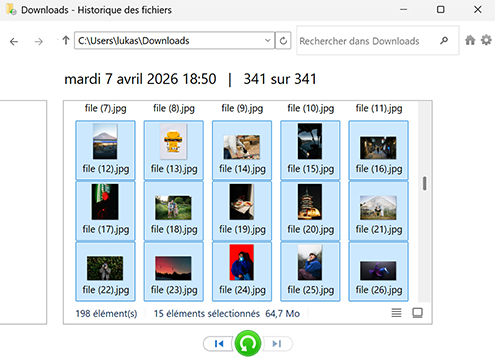The image size is (495, 360).
Task: Select thumbnail file (24).jpg
Action: (x=242, y=271)
